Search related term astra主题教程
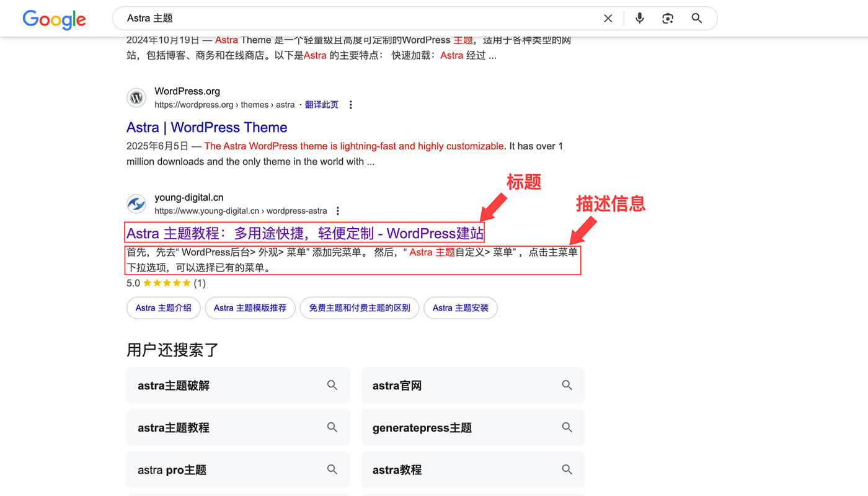This screenshot has height=496, width=868. [x=238, y=427]
